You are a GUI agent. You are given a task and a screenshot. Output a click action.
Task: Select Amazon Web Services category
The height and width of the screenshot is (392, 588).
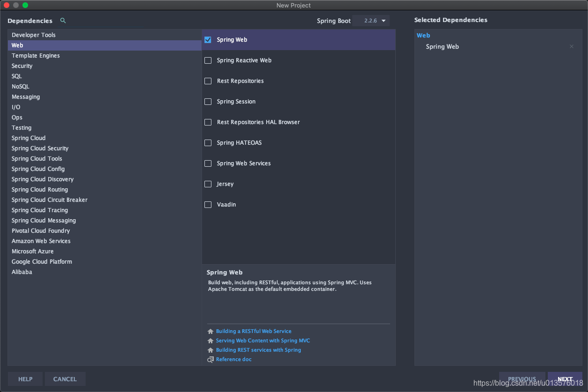coord(104,241)
